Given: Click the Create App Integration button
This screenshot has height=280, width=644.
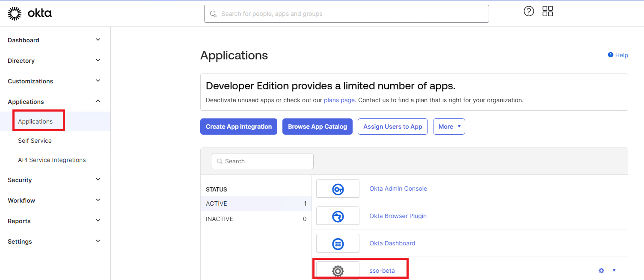Looking at the screenshot, I should point(238,126).
